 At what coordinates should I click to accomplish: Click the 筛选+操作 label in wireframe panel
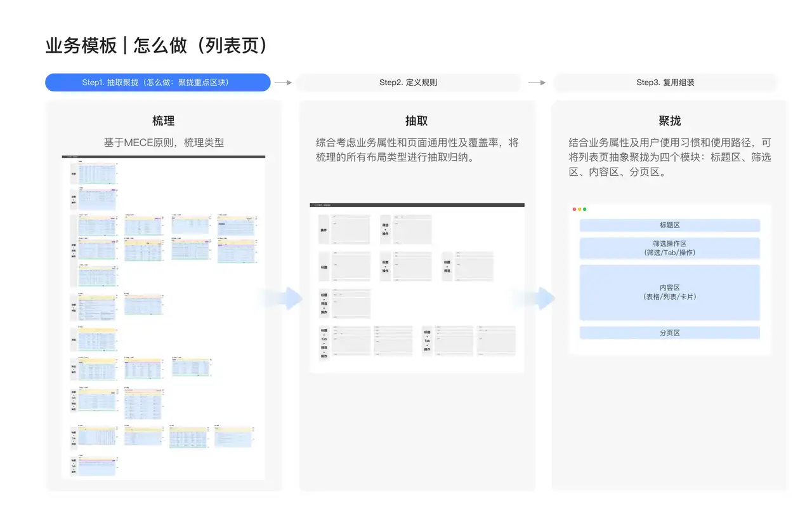[x=386, y=229]
